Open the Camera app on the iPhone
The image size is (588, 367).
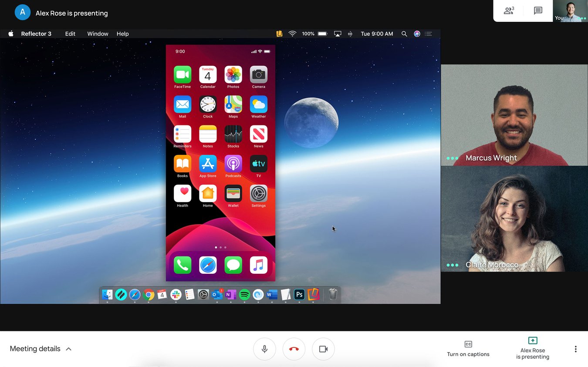tap(258, 74)
